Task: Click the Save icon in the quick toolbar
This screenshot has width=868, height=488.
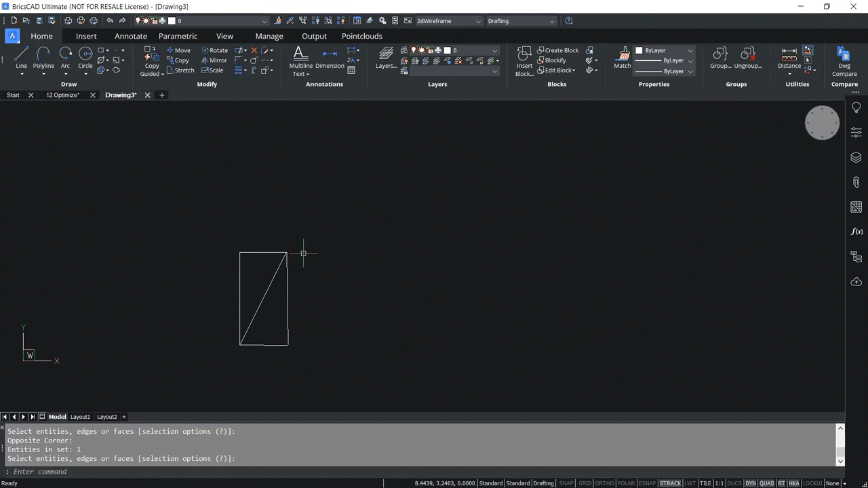Action: click(39, 21)
